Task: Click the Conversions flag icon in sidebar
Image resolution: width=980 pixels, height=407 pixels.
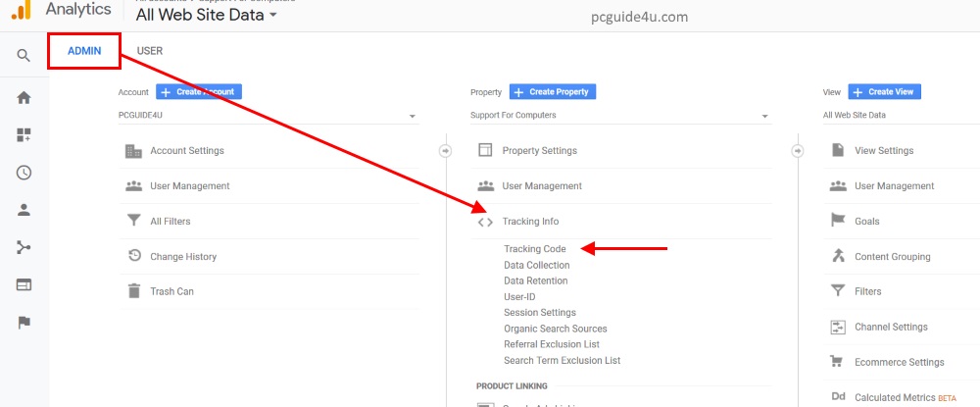Action: (x=24, y=323)
